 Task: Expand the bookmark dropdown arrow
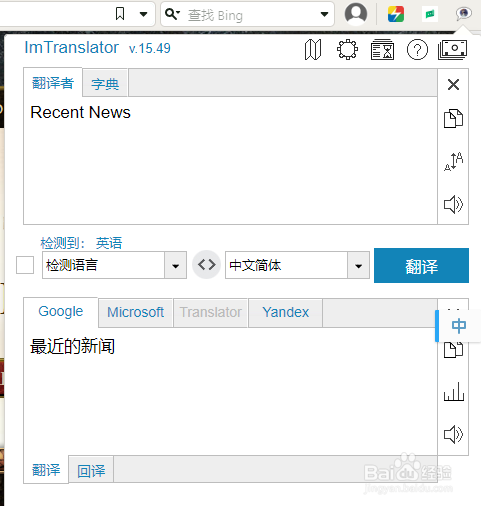(143, 14)
